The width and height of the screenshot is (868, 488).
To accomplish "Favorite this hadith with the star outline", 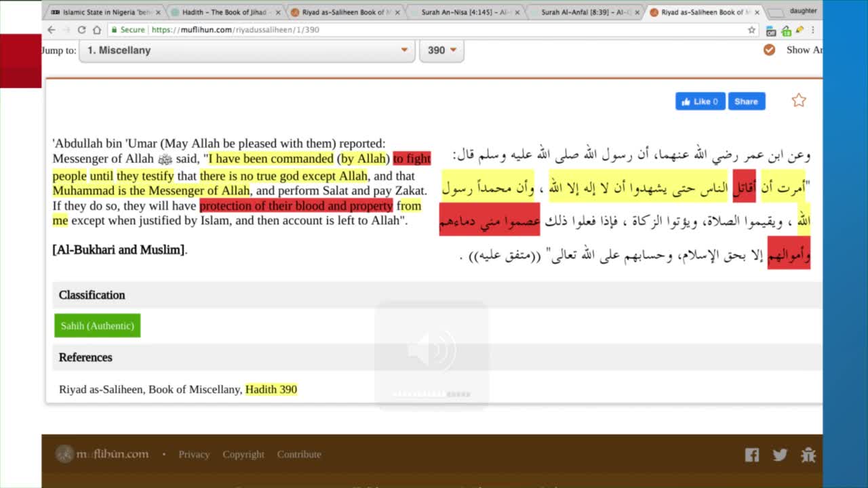I will click(799, 101).
